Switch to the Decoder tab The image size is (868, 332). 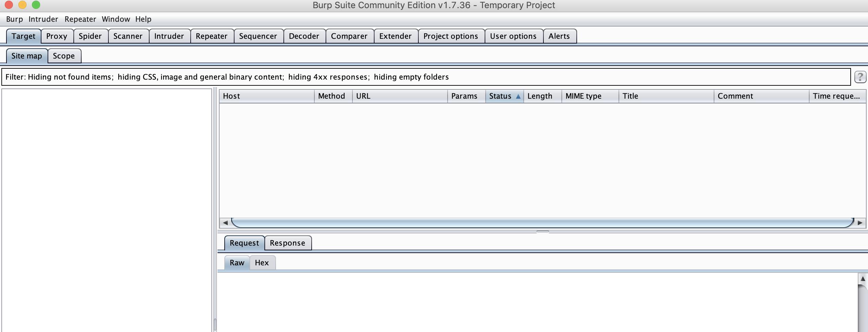pos(304,36)
